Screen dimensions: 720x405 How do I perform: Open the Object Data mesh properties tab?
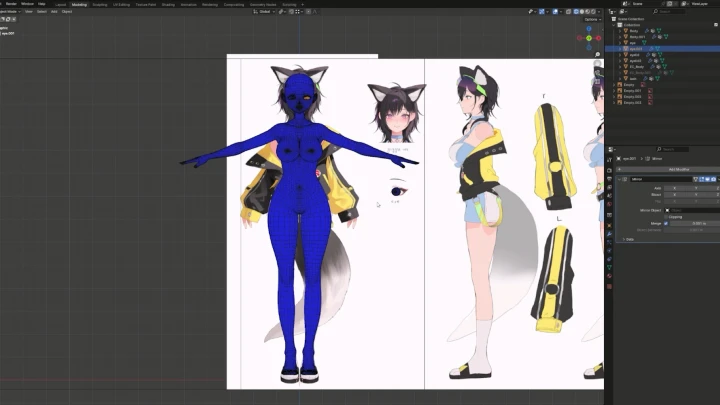tap(609, 267)
